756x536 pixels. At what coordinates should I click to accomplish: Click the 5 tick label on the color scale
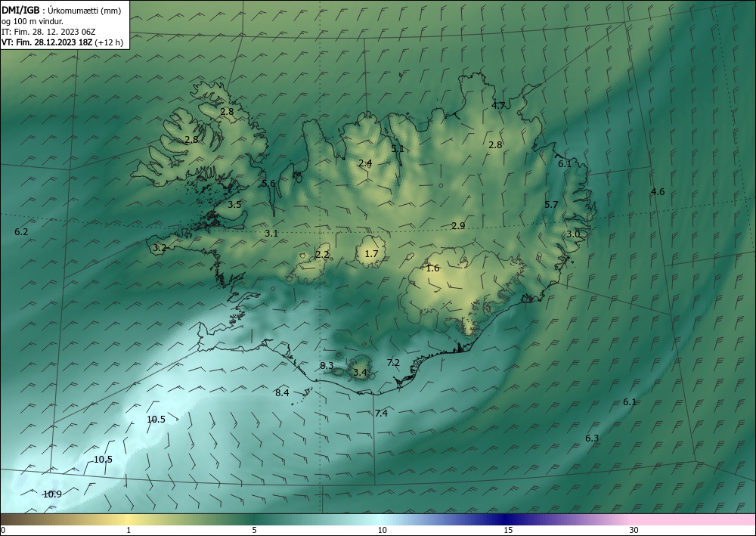coord(254,530)
